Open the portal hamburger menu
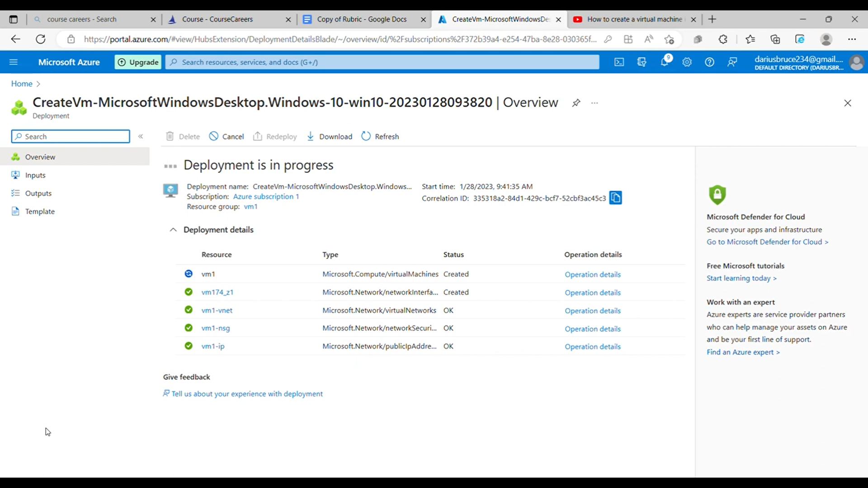Viewport: 868px width, 488px height. click(14, 62)
